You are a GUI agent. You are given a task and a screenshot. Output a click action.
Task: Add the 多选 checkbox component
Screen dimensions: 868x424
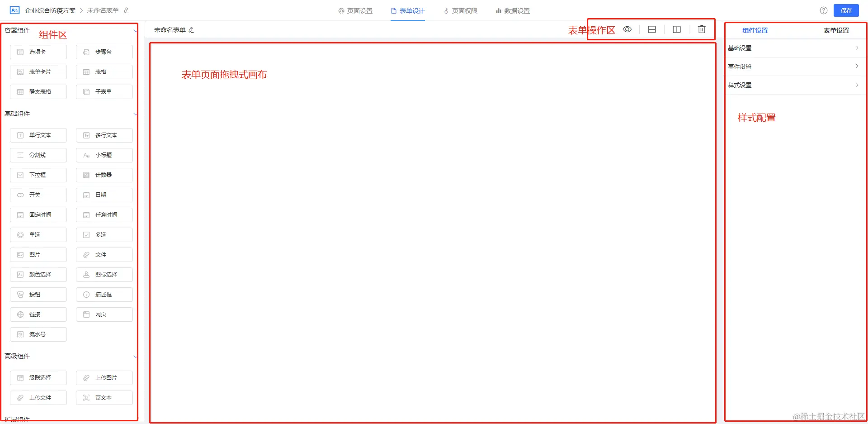point(104,235)
